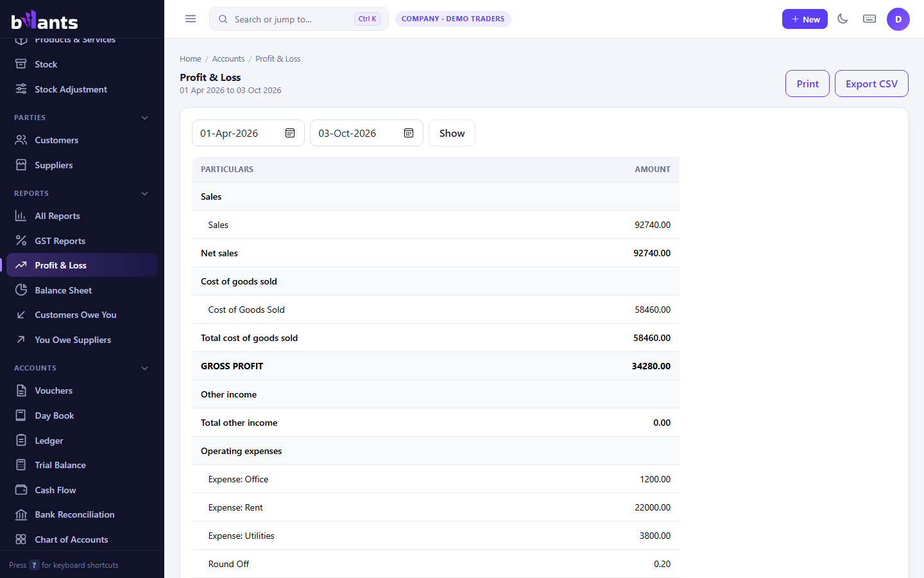Follow the Home breadcrumb link

click(191, 58)
